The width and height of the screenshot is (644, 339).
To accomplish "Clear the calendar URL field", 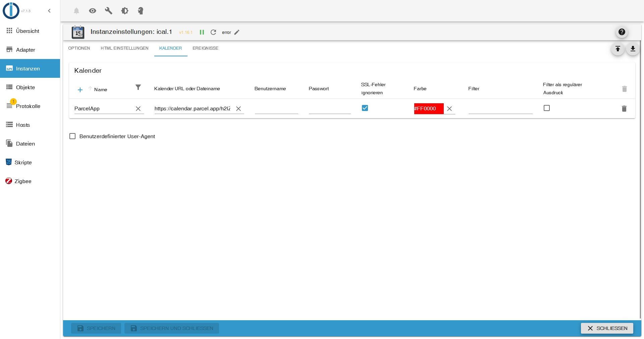I will pos(238,109).
